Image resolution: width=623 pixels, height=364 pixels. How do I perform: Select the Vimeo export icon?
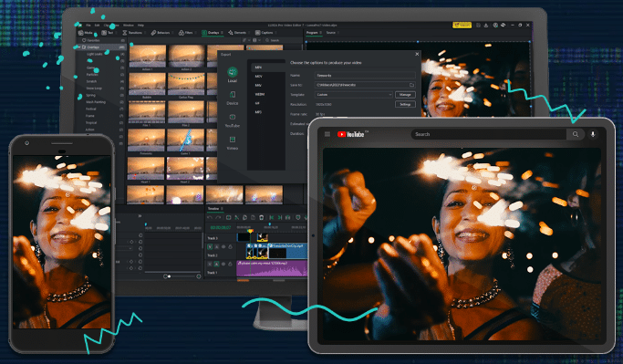click(x=233, y=140)
